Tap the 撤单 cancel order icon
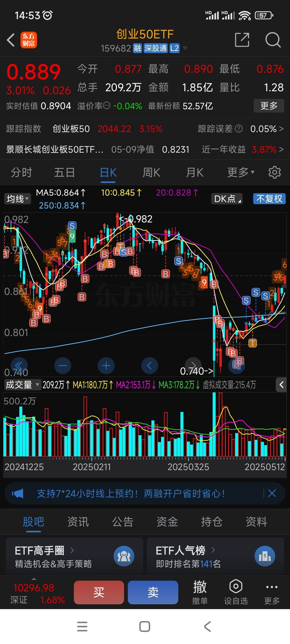The height and width of the screenshot is (644, 290). (x=200, y=592)
